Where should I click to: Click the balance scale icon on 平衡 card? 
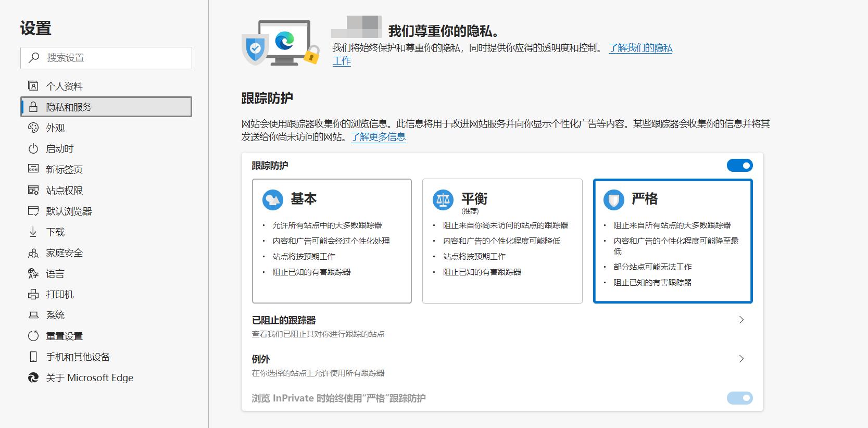[x=443, y=200]
